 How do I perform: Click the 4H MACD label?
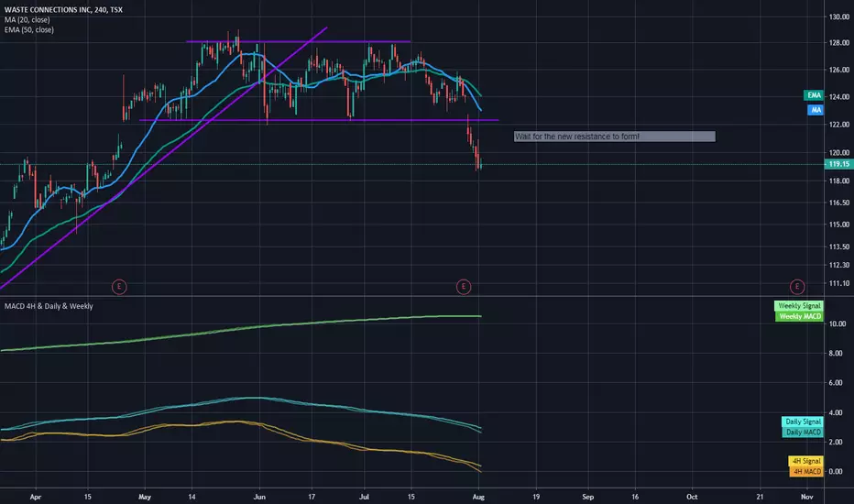pos(806,471)
